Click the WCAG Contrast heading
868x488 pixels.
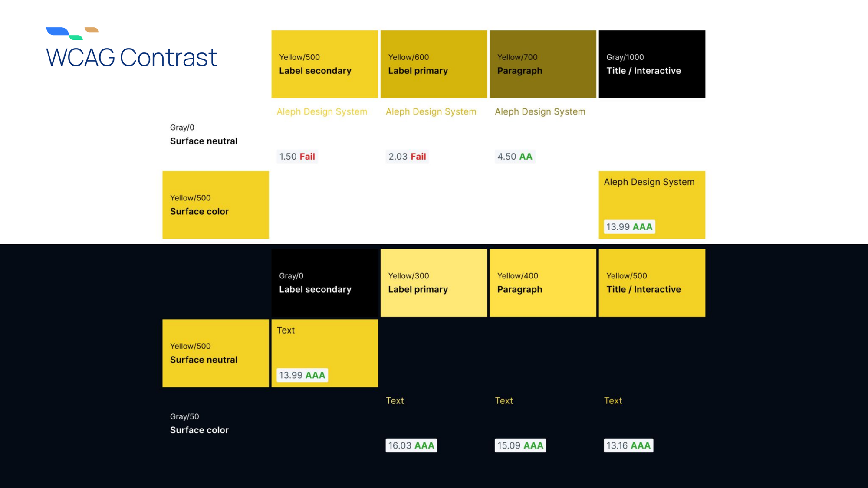132,57
